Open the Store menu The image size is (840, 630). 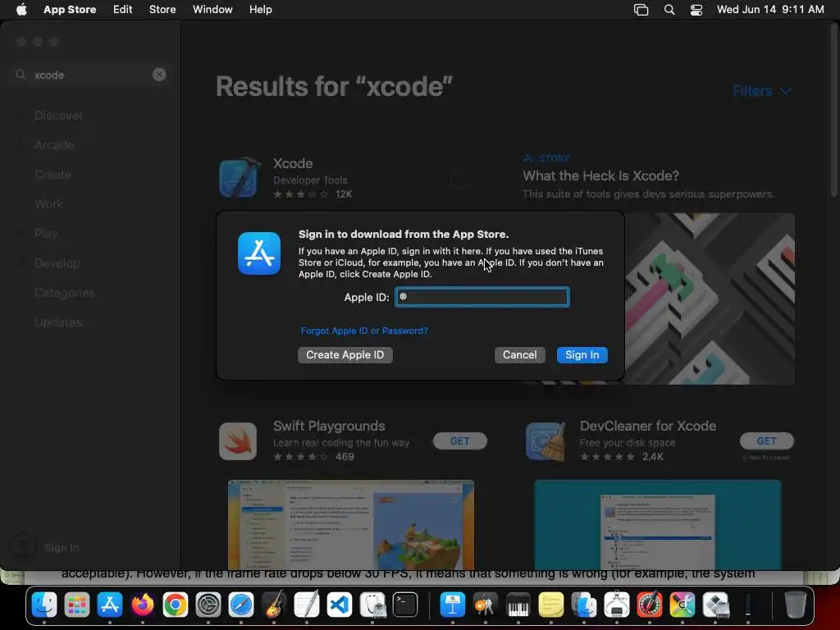click(x=162, y=10)
